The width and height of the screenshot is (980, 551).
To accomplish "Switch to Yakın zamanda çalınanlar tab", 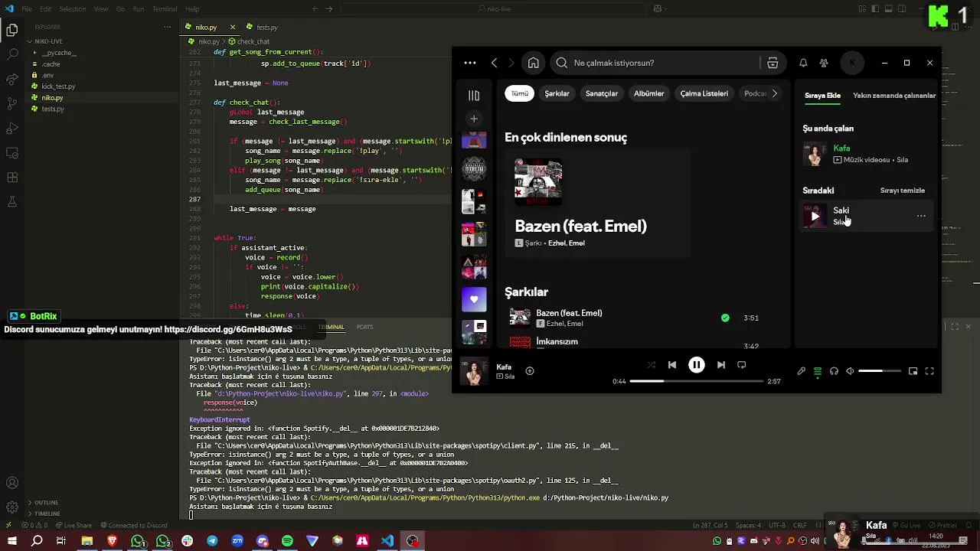I will (x=894, y=96).
